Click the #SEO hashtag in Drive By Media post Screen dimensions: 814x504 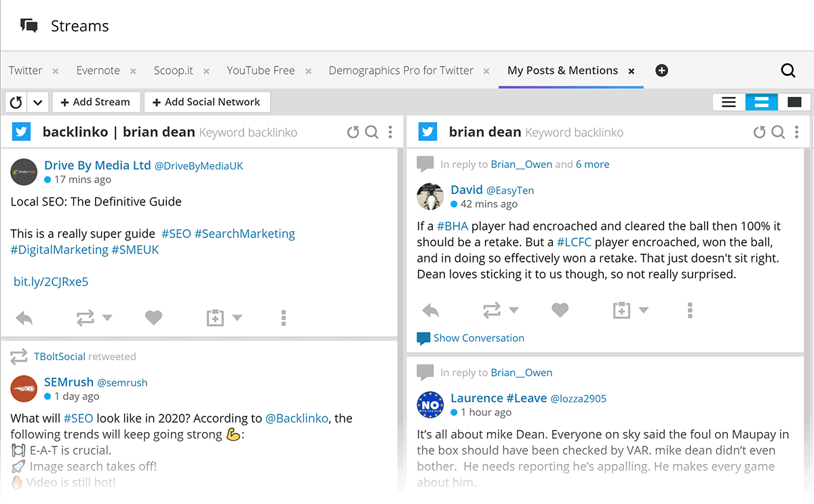tap(176, 234)
